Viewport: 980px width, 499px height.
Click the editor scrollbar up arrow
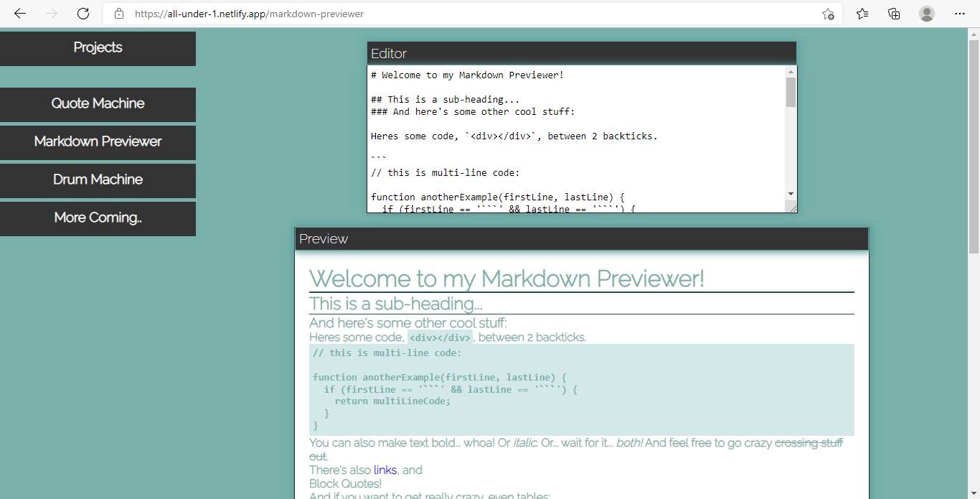[x=791, y=72]
